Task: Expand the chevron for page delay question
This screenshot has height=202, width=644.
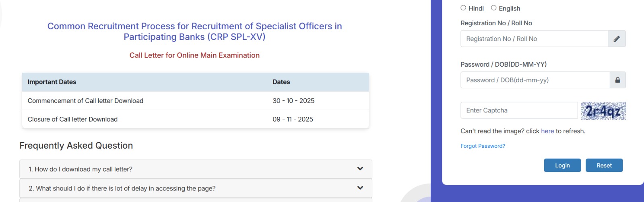Action: coord(360,188)
